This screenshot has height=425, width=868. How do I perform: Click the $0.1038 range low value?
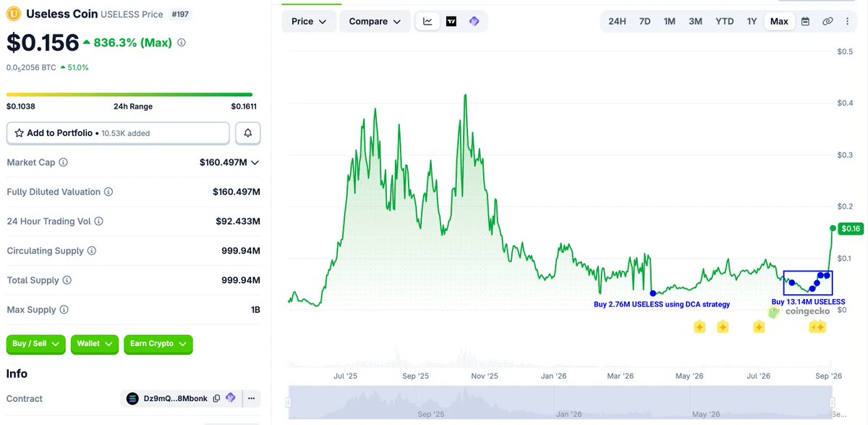tap(21, 106)
